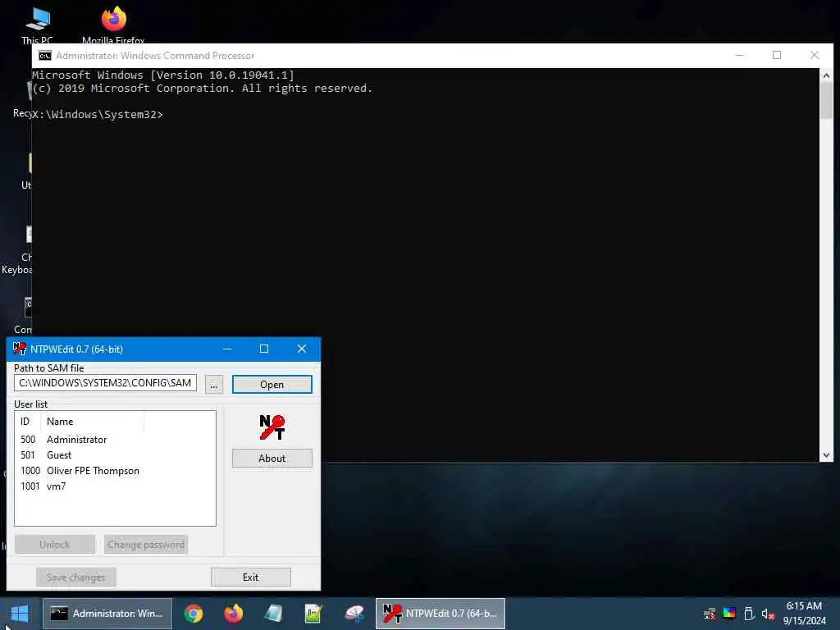Open the taskbar icon left of NTPWEdit
The height and width of the screenshot is (630, 840).
[x=354, y=614]
